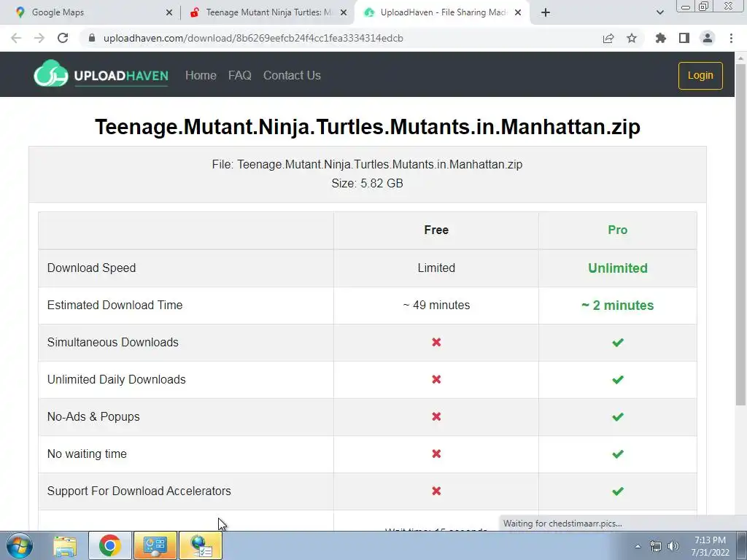Click green check for No waiting time

coord(617,454)
